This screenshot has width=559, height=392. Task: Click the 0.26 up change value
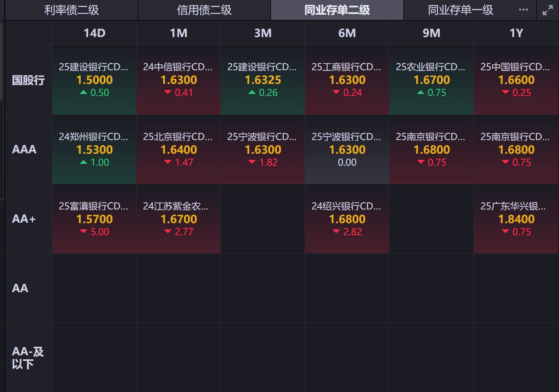[x=268, y=92]
